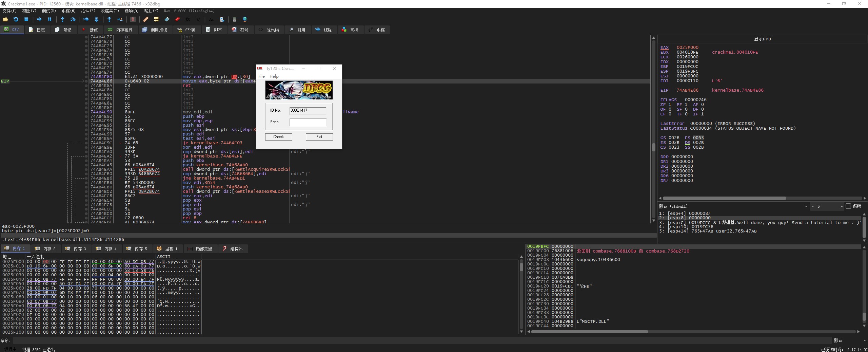Open the calculator tool icon
The image size is (868, 352).
tap(234, 20)
